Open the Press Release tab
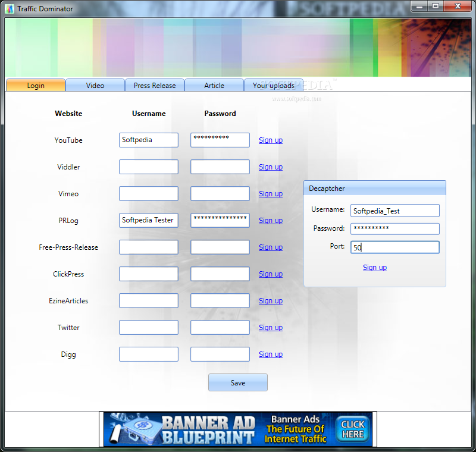 pos(155,85)
